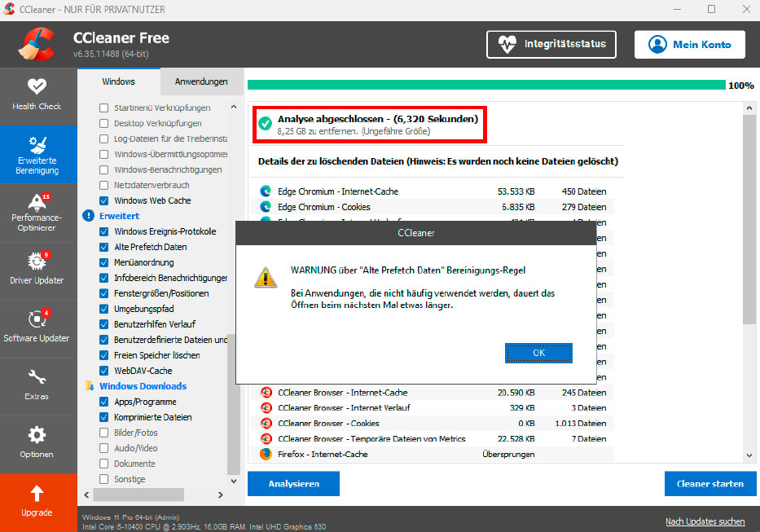The image size is (760, 532).
Task: Enable Bilder/Fotos checkbox
Action: [103, 433]
